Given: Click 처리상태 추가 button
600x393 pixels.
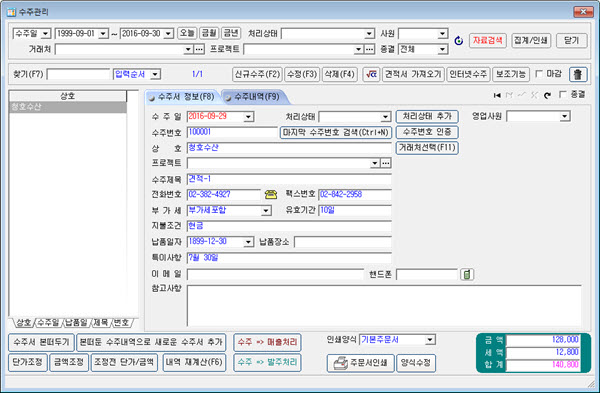Looking at the screenshot, I should pyautogui.click(x=427, y=116).
